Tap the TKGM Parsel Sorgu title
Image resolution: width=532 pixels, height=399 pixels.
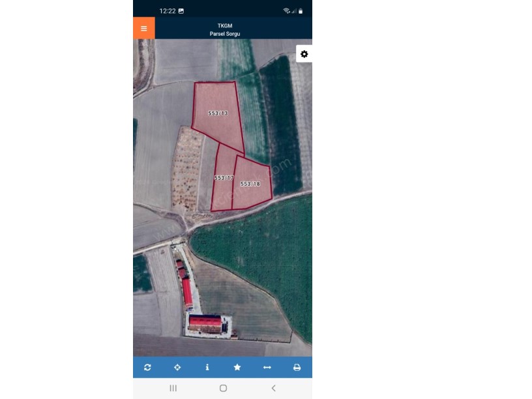(x=225, y=29)
